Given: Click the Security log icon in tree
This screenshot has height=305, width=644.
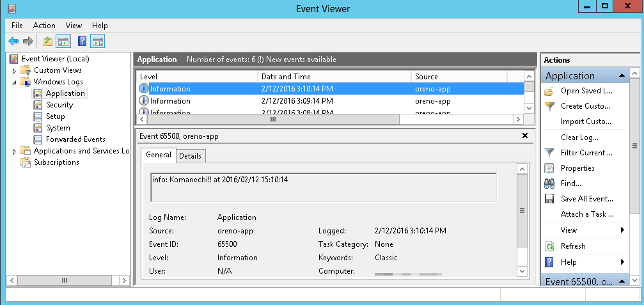Looking at the screenshot, I should [38, 105].
